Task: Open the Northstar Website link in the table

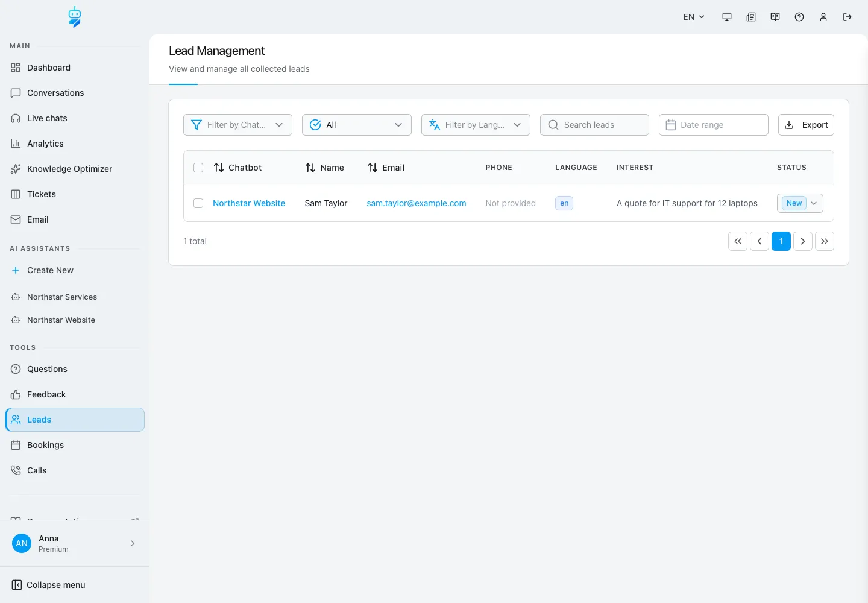Action: [249, 203]
